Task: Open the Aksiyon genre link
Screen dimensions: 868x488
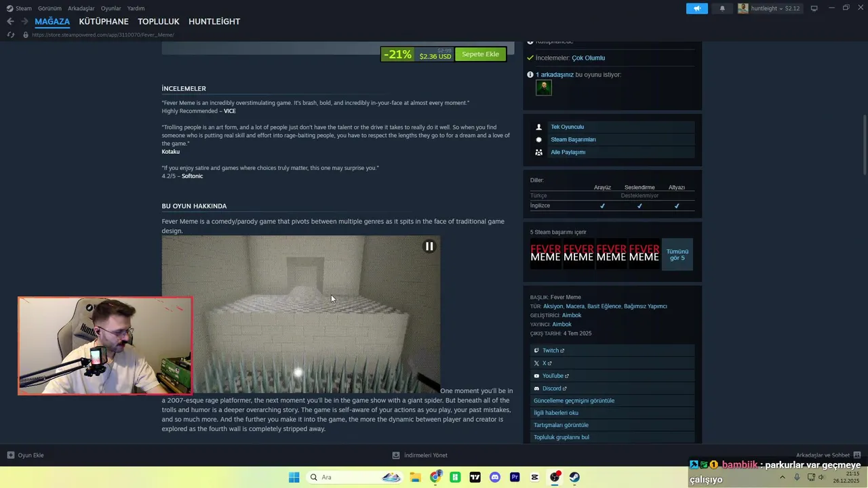Action: (553, 306)
